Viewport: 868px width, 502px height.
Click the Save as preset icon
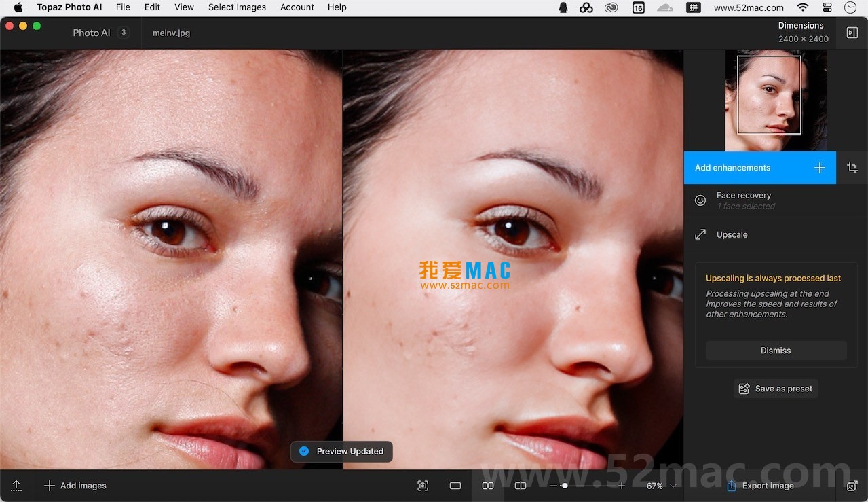(744, 389)
